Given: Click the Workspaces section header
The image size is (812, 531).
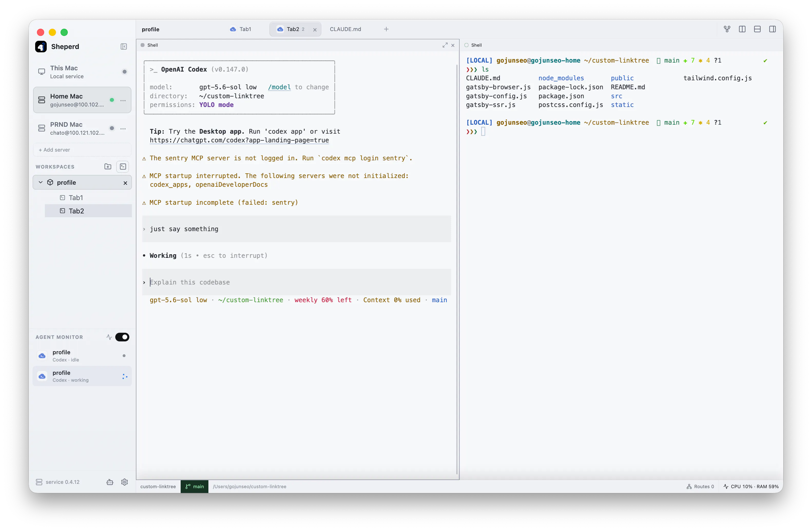Looking at the screenshot, I should [x=55, y=167].
